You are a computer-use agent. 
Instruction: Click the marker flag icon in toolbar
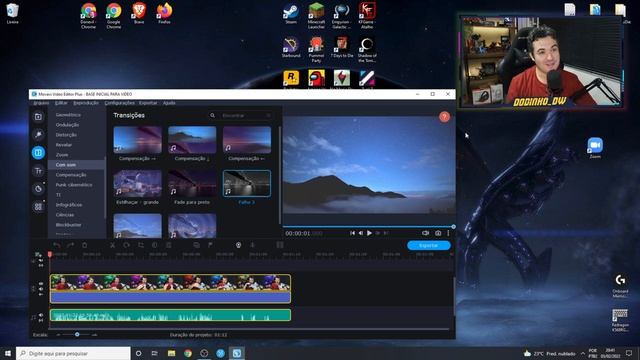click(210, 245)
